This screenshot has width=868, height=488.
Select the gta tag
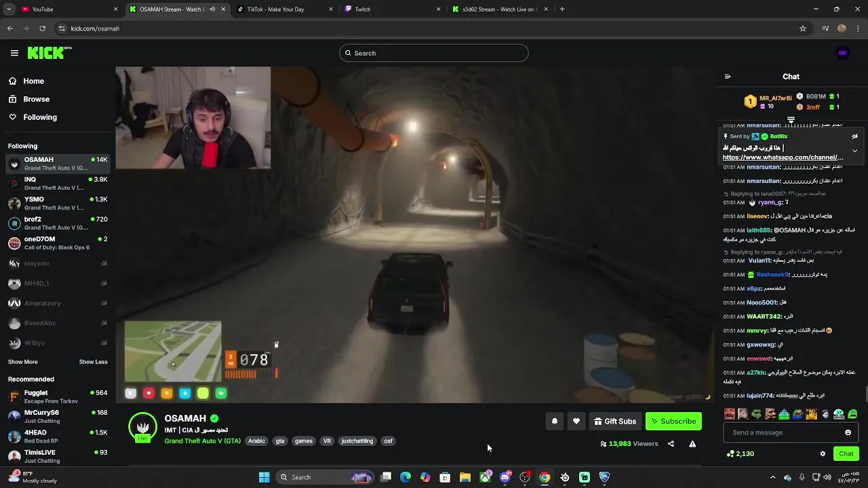tap(280, 441)
